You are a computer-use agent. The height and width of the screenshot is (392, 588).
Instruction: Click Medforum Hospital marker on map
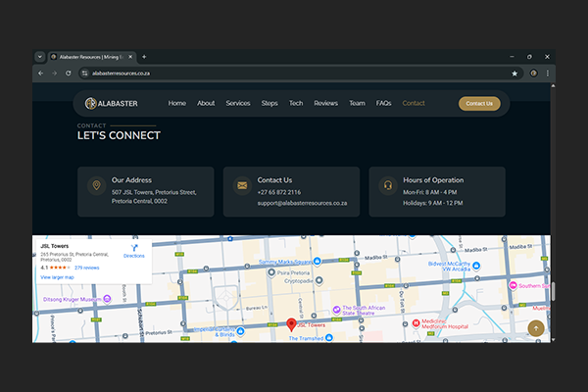pyautogui.click(x=416, y=323)
